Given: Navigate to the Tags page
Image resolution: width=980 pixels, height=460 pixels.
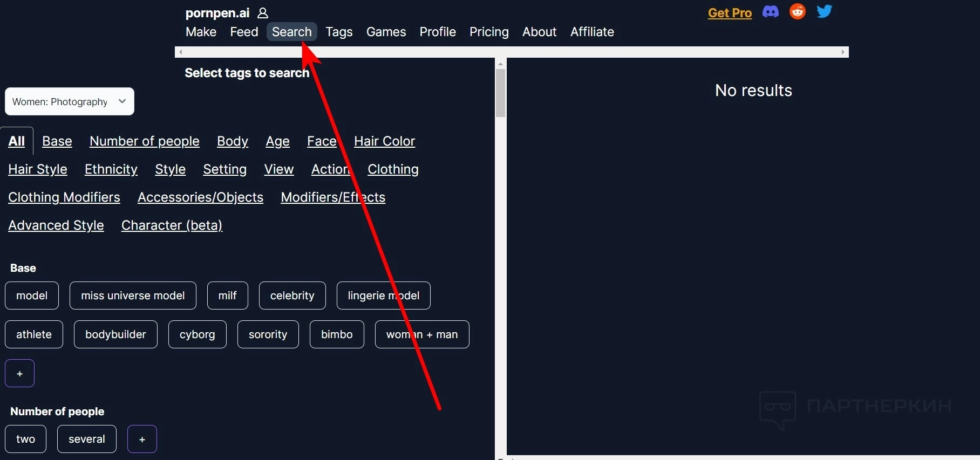Looking at the screenshot, I should [x=339, y=32].
